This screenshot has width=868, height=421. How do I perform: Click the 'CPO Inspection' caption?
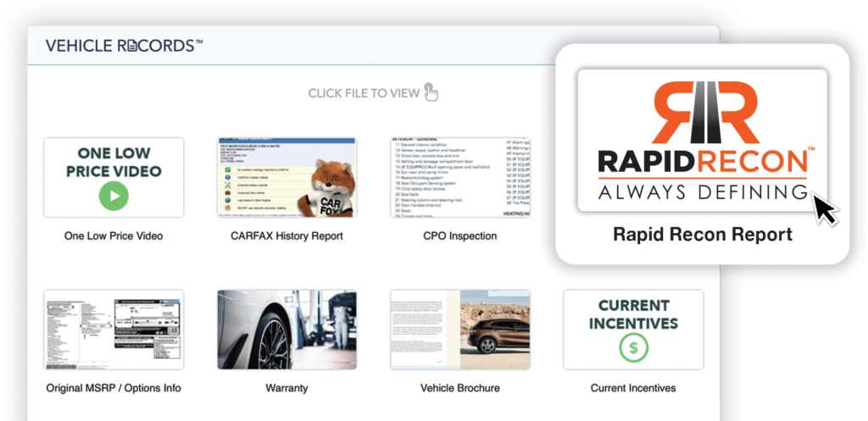tap(460, 235)
